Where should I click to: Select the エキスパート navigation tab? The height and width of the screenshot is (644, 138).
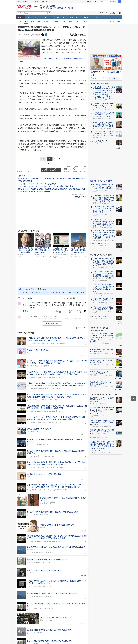(x=48, y=17)
